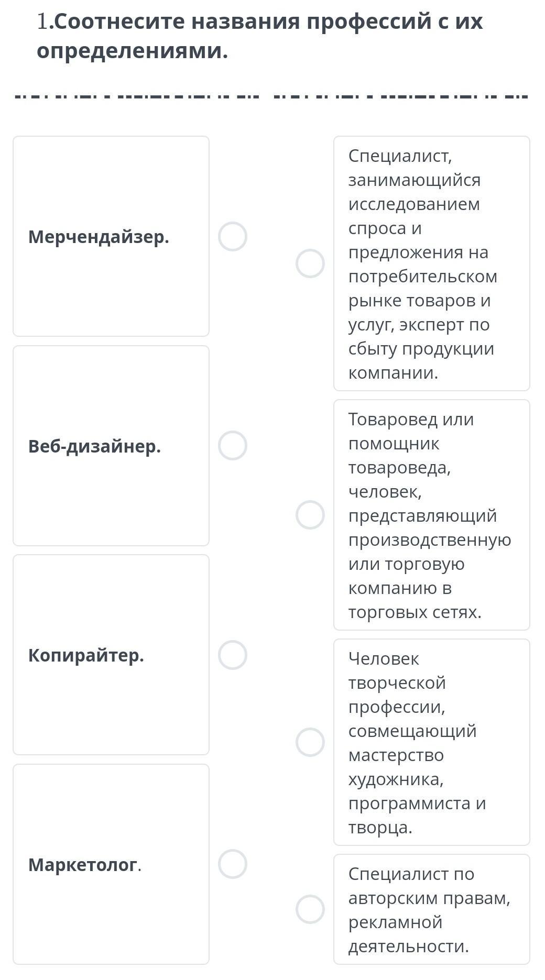Click the Мерчендайзер profession card
Image resolution: width=545 pixels, height=980 pixels.
tap(111, 236)
